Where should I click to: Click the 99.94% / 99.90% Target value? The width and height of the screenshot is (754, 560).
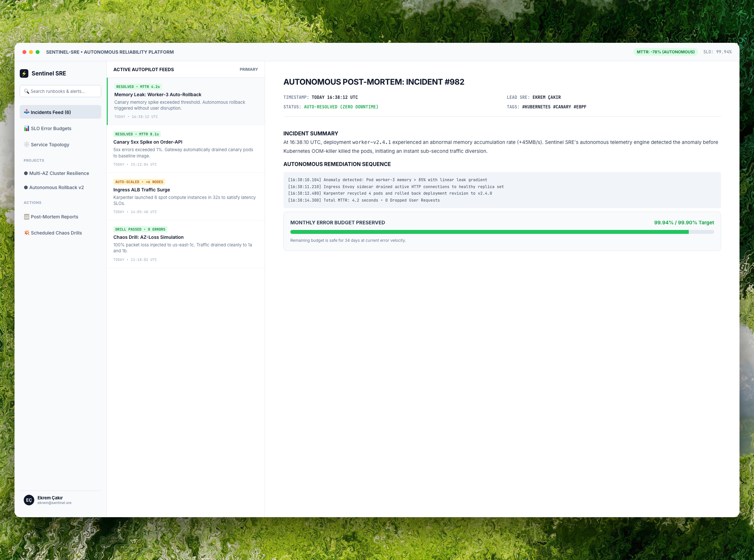pos(684,223)
